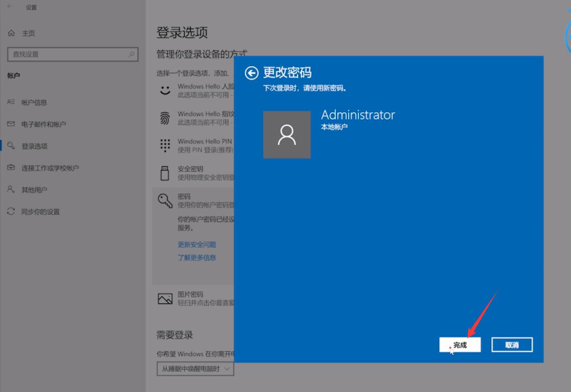571x392 pixels.
Task: Open 电子邮件和帐户 settings
Action: point(44,124)
